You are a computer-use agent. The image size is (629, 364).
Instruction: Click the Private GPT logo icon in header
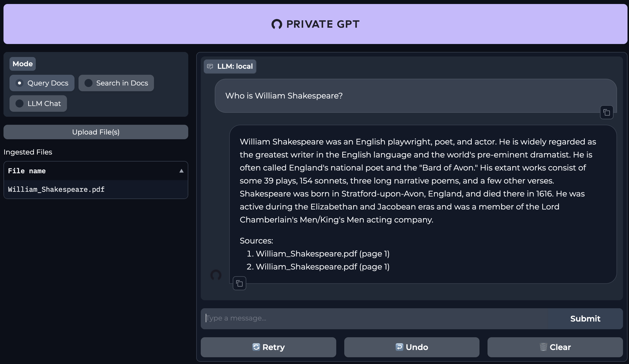pos(277,24)
